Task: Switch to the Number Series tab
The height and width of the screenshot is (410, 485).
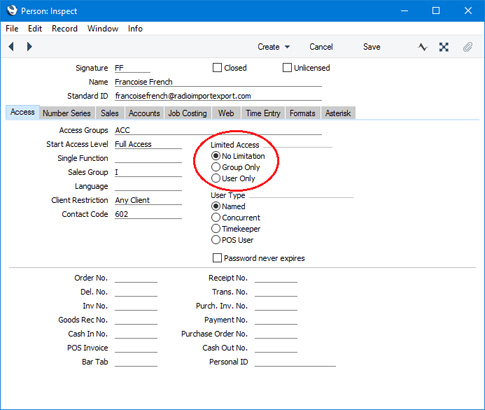Action: (x=67, y=113)
